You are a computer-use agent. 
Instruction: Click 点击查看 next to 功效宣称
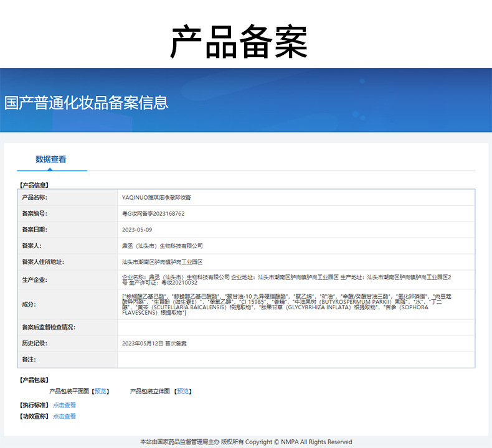click(x=64, y=416)
